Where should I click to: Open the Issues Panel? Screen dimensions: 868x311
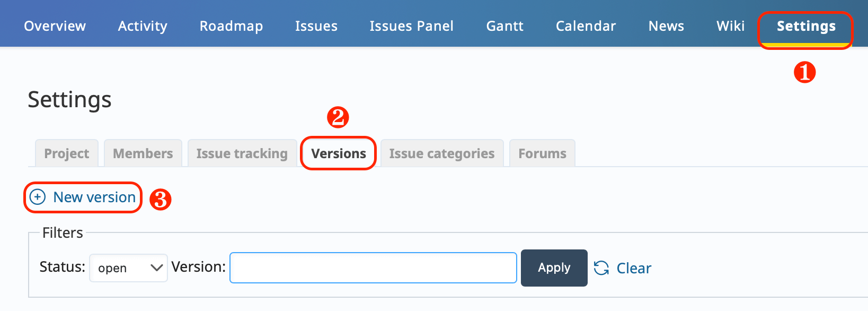(x=411, y=25)
